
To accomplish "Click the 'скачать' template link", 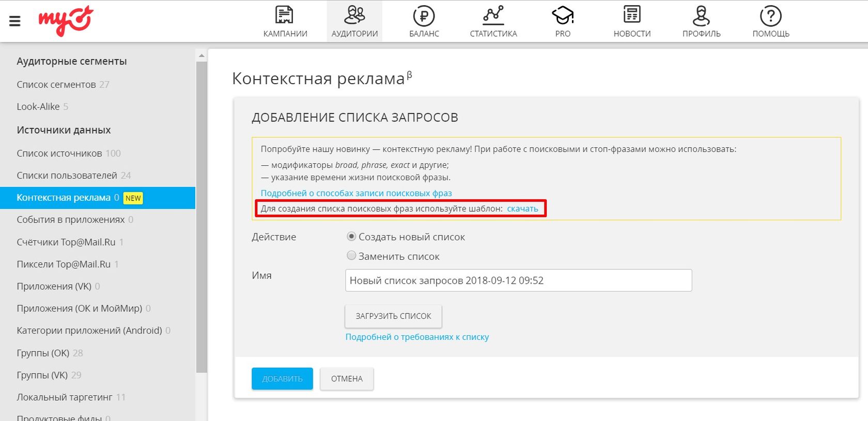I will [522, 209].
